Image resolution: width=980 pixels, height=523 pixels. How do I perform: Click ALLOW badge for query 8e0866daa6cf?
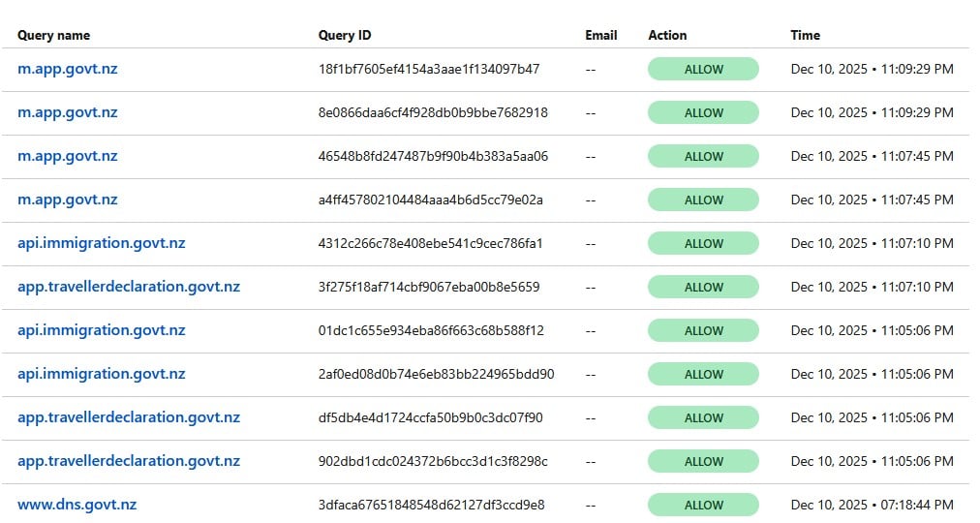[703, 112]
